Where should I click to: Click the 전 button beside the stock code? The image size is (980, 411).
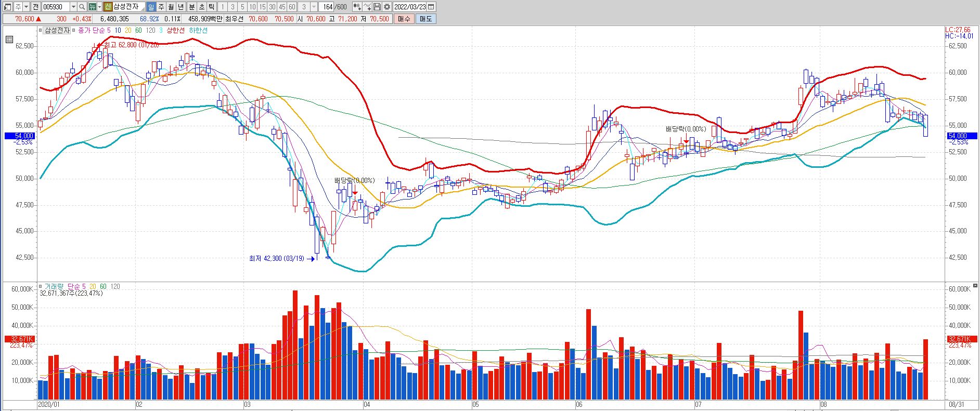point(35,7)
